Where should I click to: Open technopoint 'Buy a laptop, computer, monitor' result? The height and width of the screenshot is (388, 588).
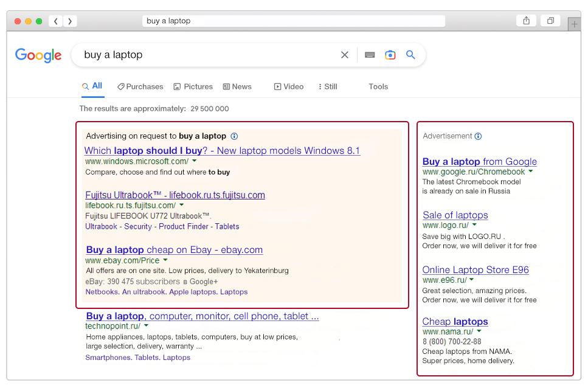[202, 316]
